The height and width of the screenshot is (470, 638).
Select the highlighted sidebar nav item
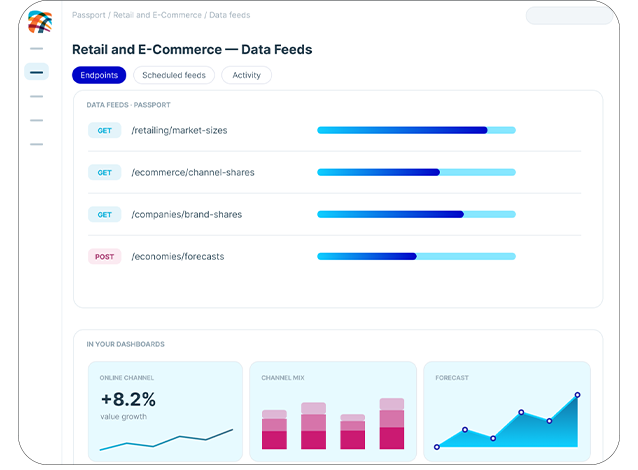[37, 72]
